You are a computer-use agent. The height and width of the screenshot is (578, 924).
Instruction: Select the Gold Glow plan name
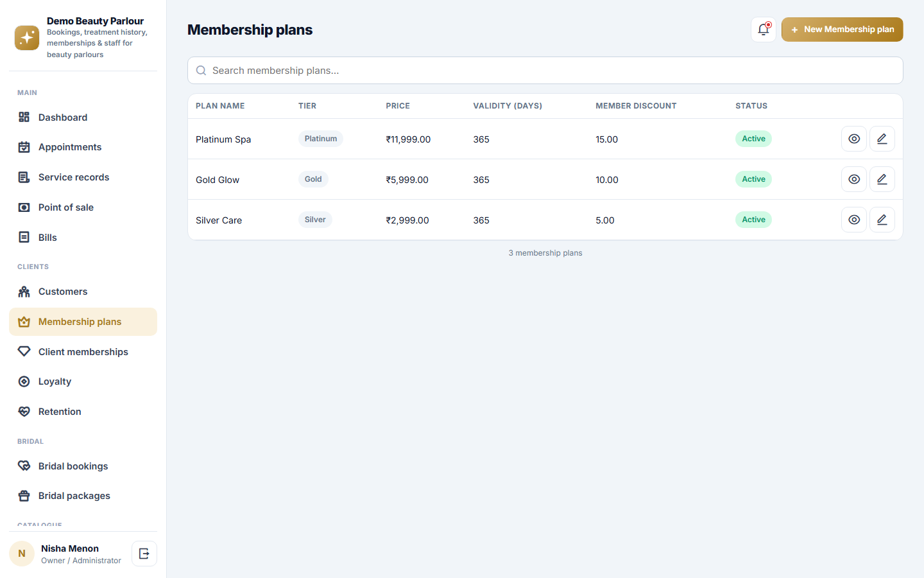coord(218,180)
